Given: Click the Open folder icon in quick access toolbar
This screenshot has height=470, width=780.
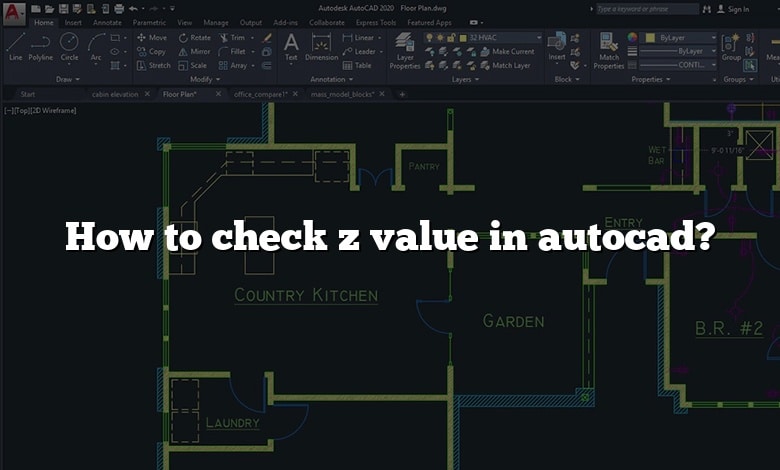Looking at the screenshot, I should point(49,8).
